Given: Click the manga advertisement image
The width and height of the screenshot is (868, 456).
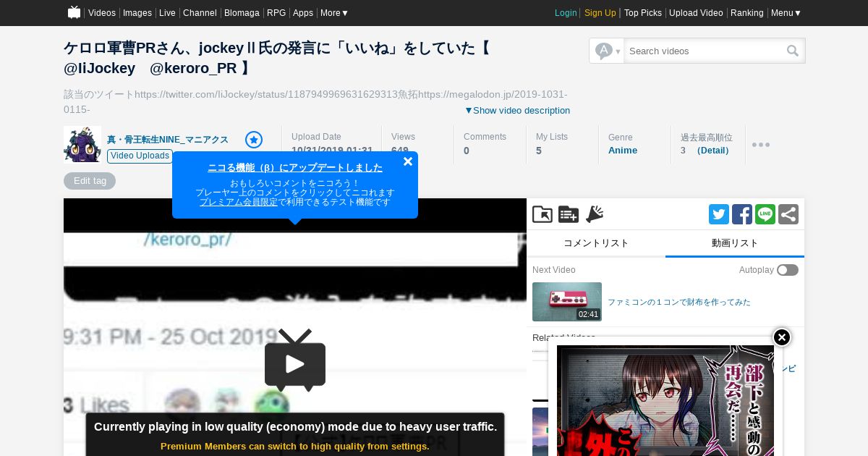Looking at the screenshot, I should (665, 400).
